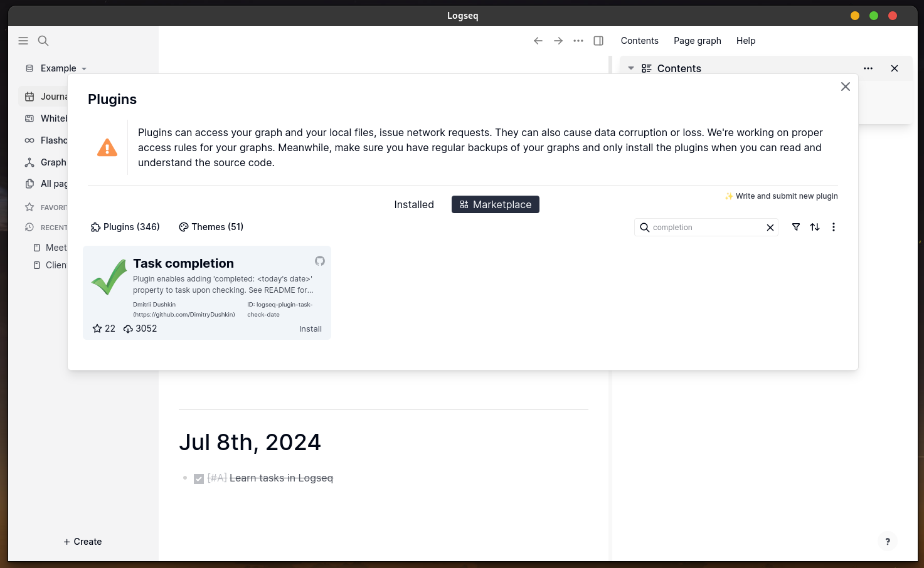Click the star rating showing 22

click(104, 329)
